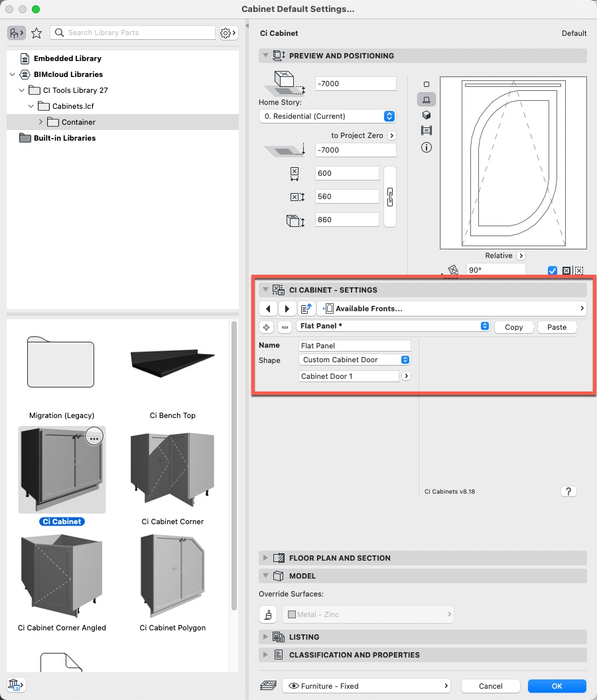The height and width of the screenshot is (700, 597).
Task: Add a new front with plus button
Action: coord(267,327)
